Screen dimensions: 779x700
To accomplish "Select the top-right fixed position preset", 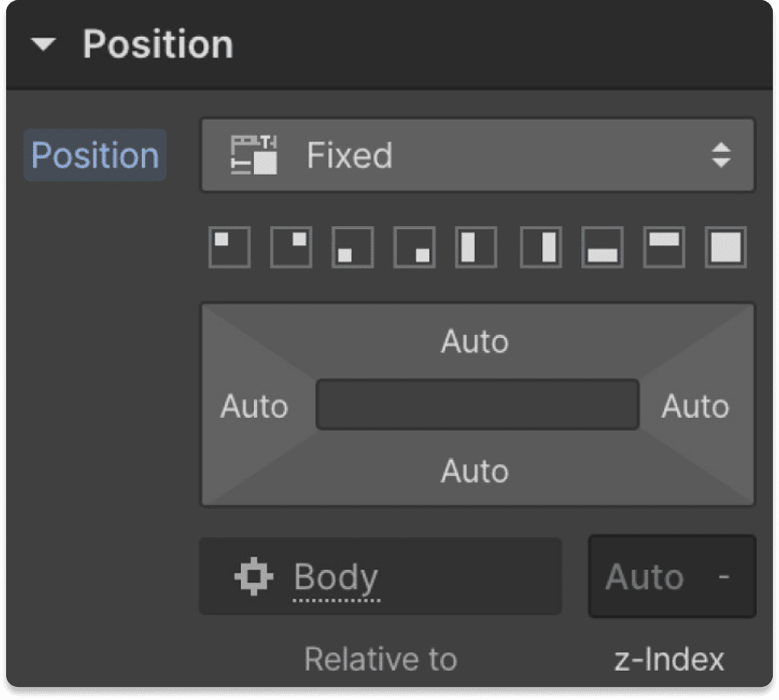I will click(x=291, y=248).
